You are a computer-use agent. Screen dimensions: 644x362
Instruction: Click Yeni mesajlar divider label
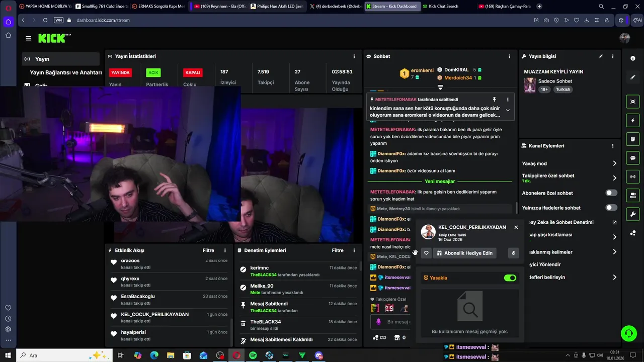pyautogui.click(x=440, y=182)
